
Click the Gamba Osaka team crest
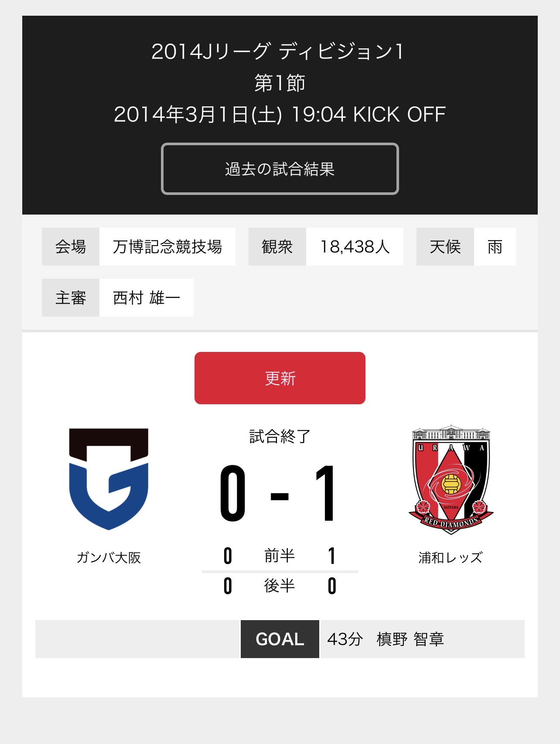point(109,479)
